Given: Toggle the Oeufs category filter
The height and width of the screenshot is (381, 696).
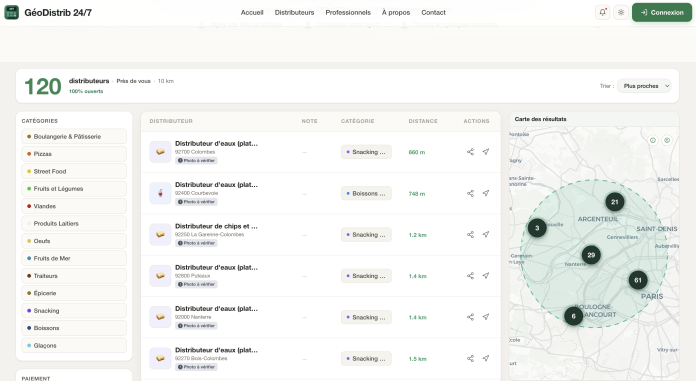Looking at the screenshot, I should click(x=74, y=241).
